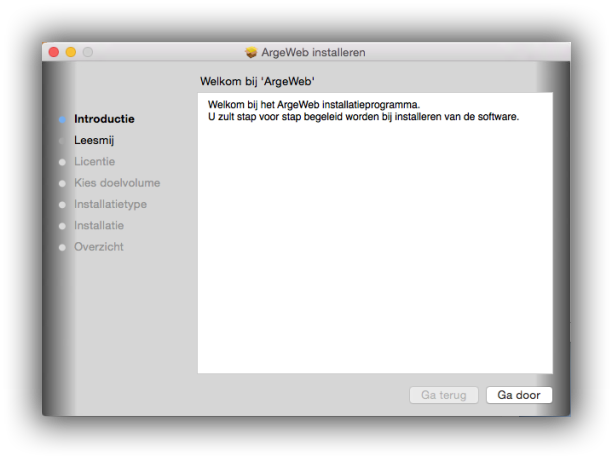The height and width of the screenshot is (459, 613).
Task: Select the Installatie step
Action: coord(99,225)
